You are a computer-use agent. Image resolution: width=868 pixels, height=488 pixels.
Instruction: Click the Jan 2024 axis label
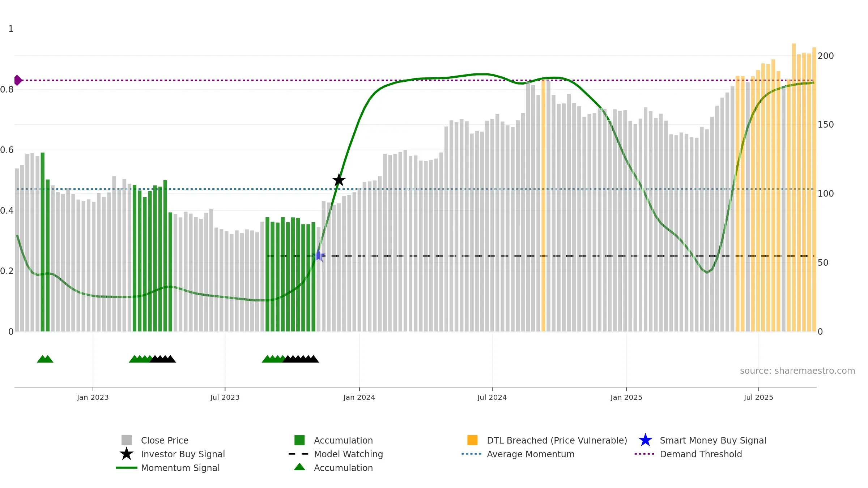pos(359,397)
